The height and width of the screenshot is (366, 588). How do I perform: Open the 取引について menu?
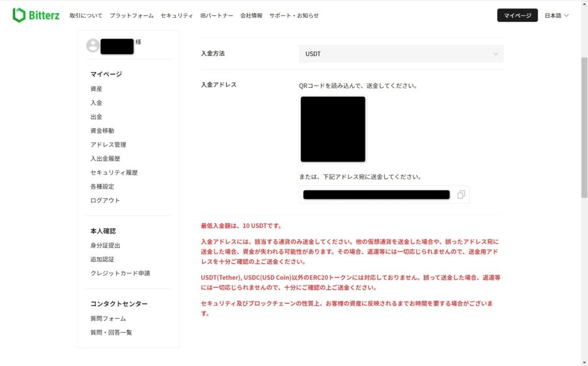pos(86,16)
